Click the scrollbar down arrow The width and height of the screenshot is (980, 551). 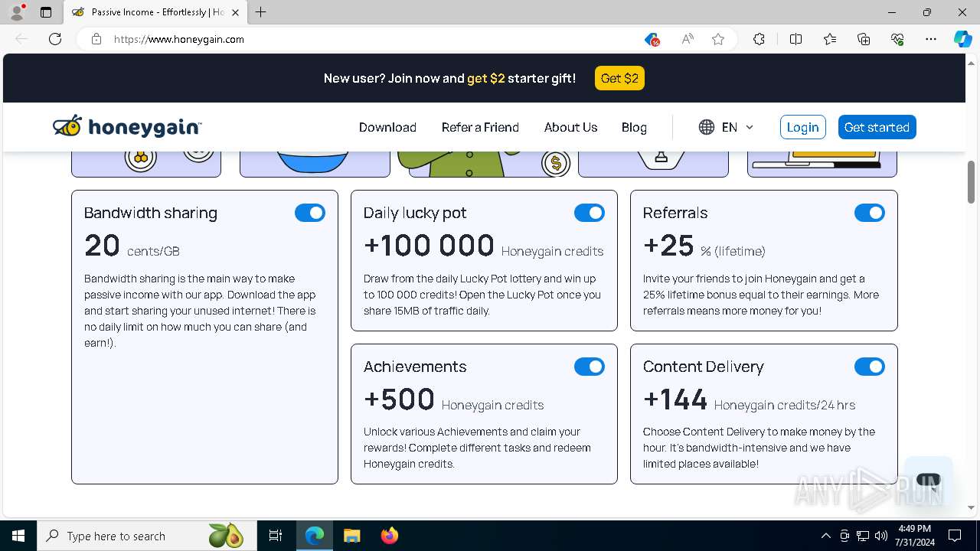(x=971, y=507)
